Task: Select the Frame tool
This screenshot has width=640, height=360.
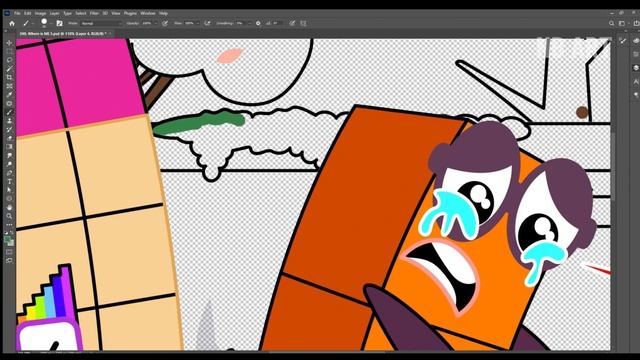Action: click(x=9, y=86)
